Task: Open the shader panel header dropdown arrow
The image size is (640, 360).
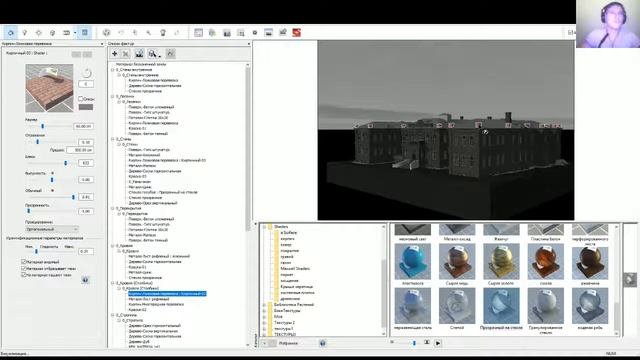Action: [x=102, y=44]
